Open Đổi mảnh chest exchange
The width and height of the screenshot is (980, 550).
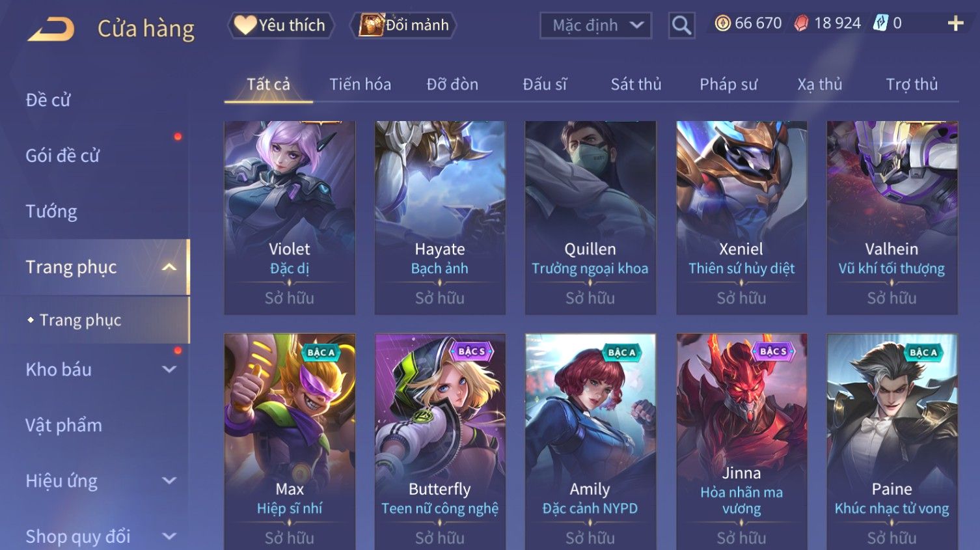pos(403,25)
